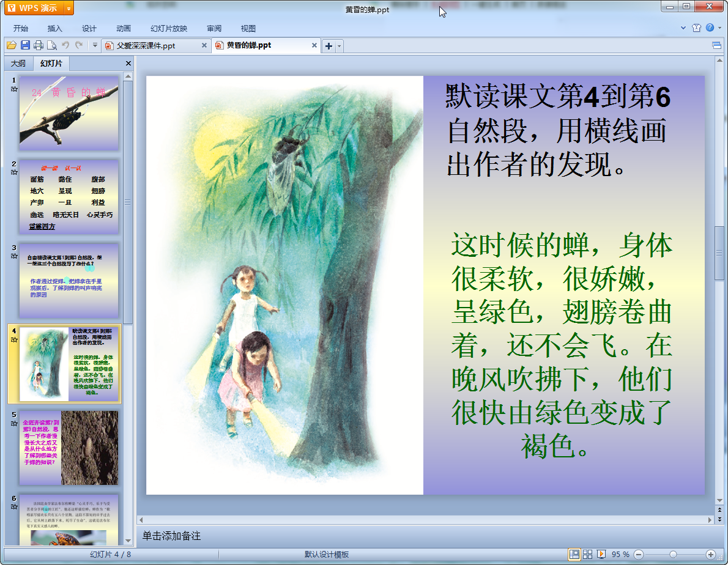The width and height of the screenshot is (728, 565).
Task: Switch to the 幻灯片 panel tab
Action: [51, 63]
